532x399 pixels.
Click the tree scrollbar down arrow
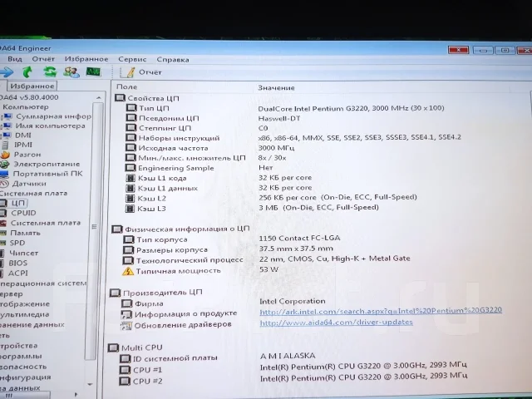(90, 384)
